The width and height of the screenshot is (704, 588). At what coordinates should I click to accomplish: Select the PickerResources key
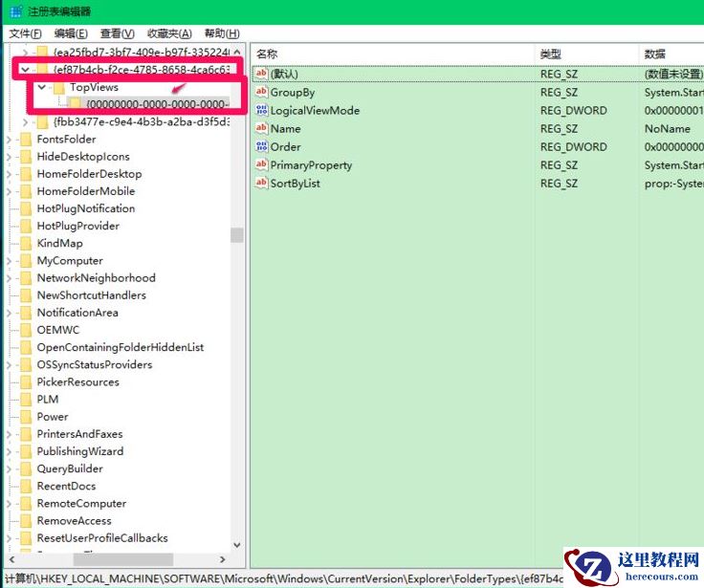(78, 382)
